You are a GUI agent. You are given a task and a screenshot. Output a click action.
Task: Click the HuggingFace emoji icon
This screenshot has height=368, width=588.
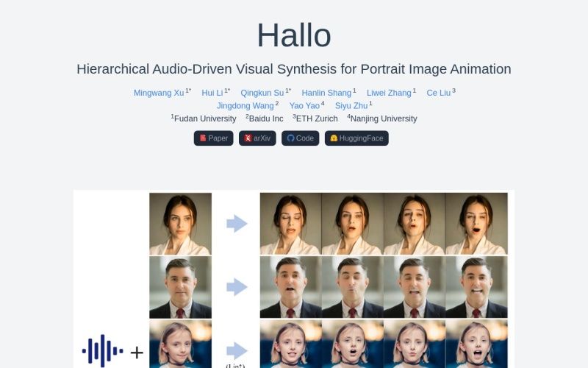pyautogui.click(x=334, y=138)
